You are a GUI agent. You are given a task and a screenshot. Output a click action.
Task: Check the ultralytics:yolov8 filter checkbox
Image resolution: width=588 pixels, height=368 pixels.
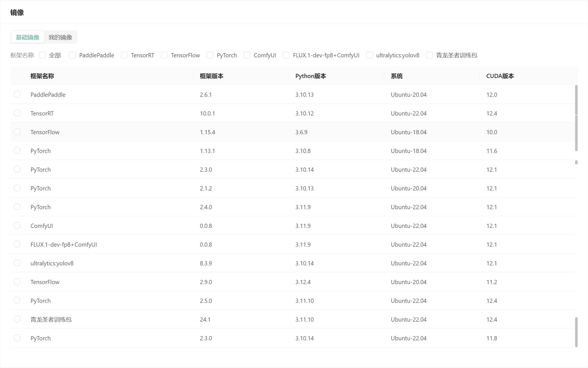[370, 55]
